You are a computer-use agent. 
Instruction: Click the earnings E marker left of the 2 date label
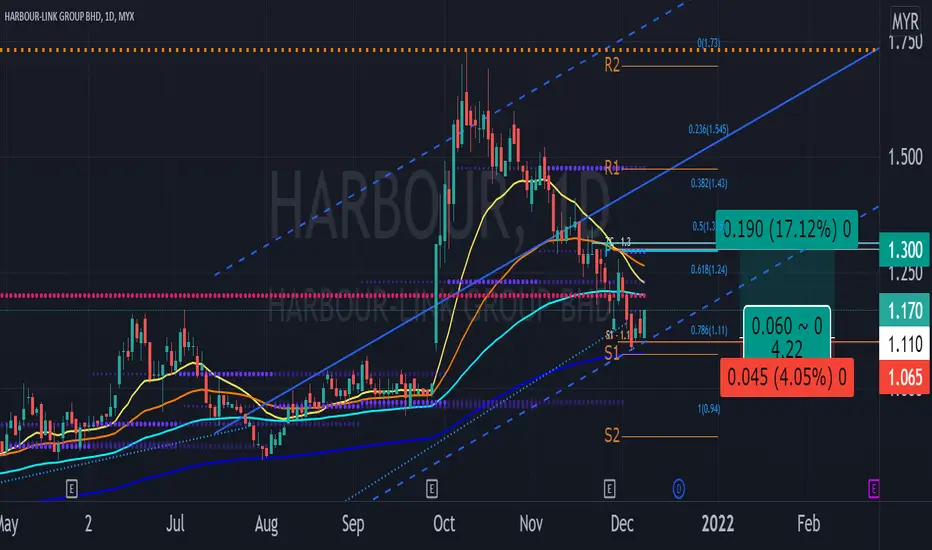(x=71, y=489)
